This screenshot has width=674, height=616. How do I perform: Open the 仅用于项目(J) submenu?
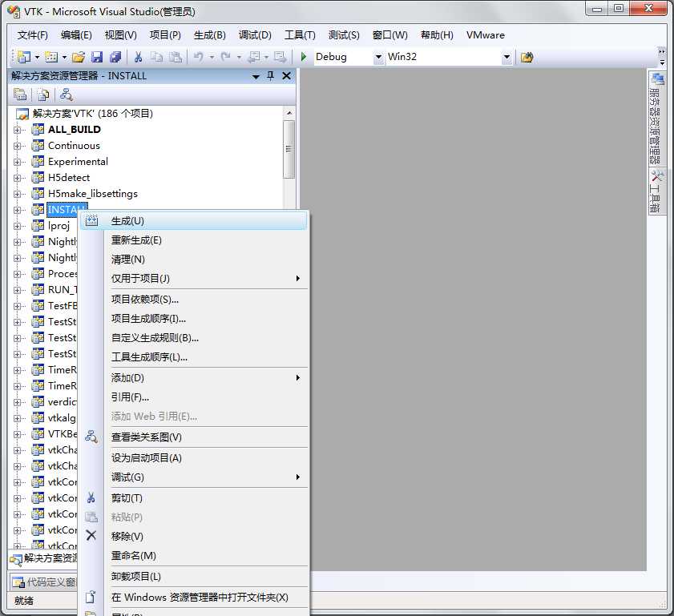coord(194,278)
